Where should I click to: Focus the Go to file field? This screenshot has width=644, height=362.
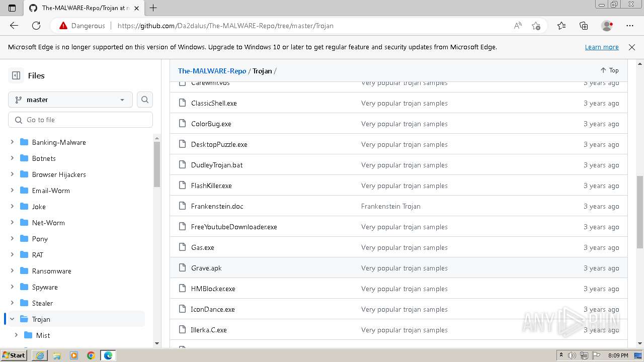80,120
